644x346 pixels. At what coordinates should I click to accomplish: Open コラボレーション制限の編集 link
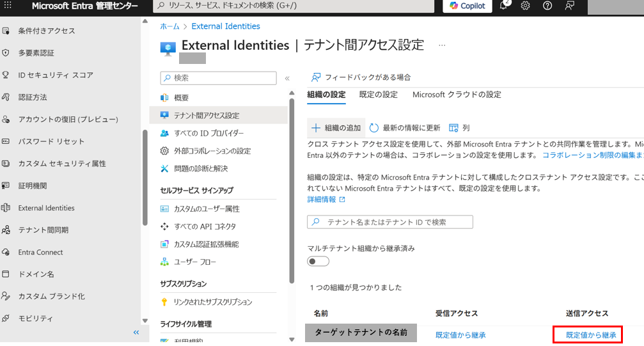click(x=593, y=155)
